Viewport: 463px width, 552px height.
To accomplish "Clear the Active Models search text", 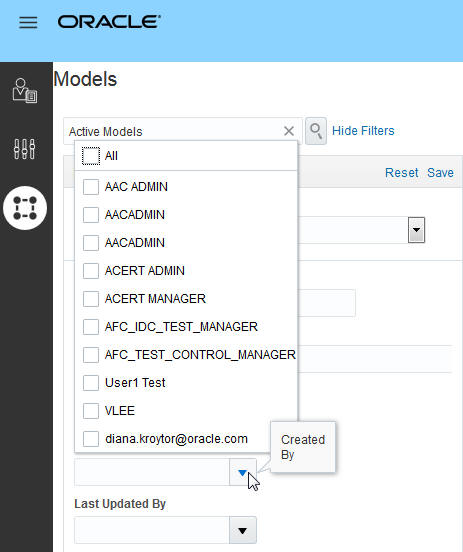I will [x=289, y=131].
